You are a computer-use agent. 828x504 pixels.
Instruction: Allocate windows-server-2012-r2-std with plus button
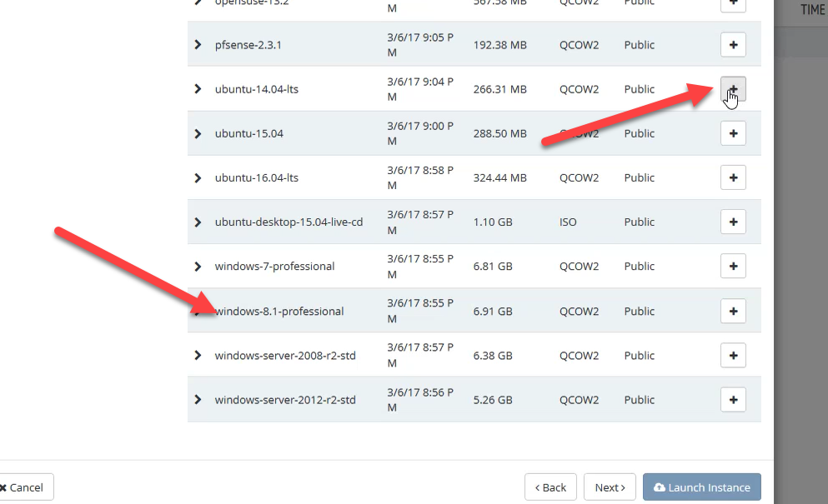733,400
